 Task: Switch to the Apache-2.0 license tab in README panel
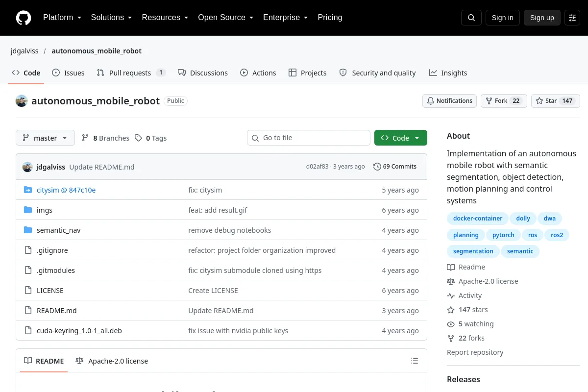coord(112,361)
